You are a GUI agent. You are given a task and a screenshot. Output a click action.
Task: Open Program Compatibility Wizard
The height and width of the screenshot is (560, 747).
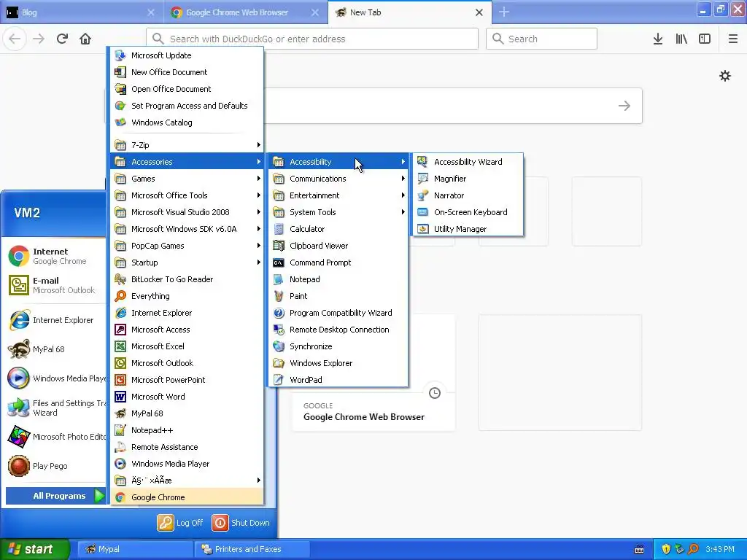pos(338,313)
